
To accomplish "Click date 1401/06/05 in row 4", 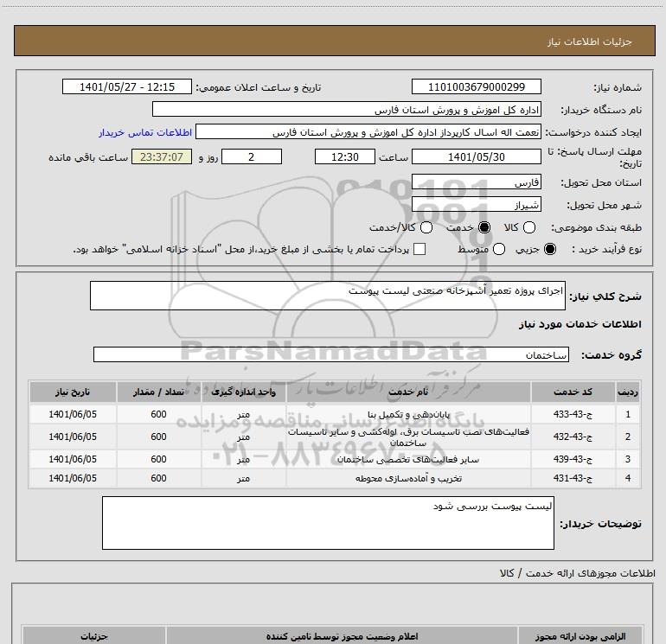I will pos(73,478).
